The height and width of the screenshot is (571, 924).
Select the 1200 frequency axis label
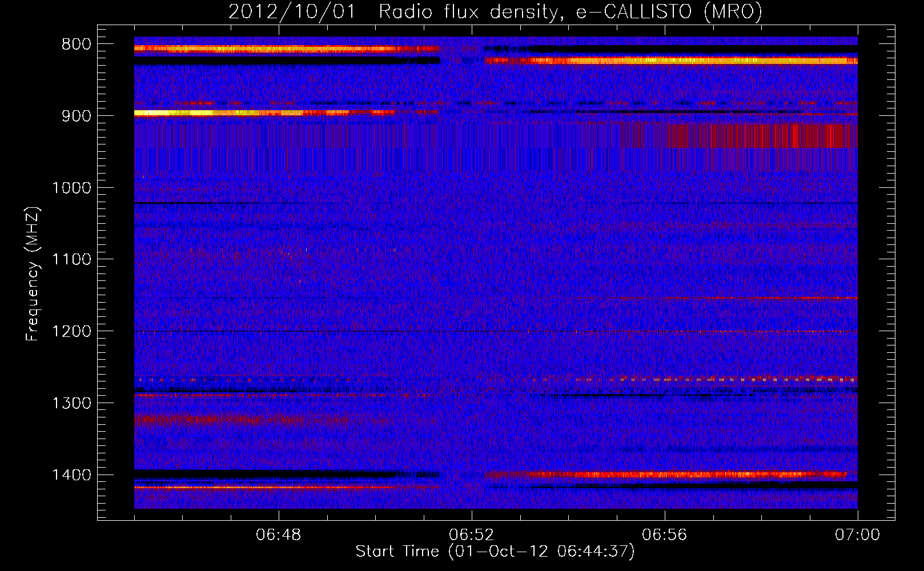tap(72, 332)
